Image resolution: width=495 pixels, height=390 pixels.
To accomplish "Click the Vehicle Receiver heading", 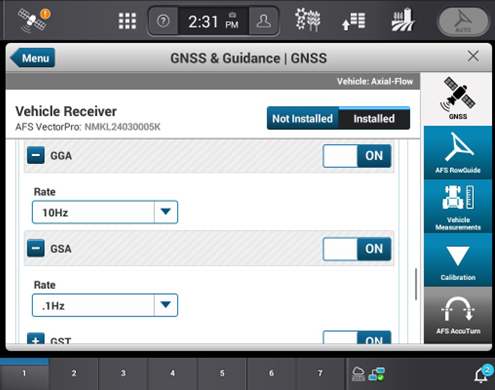I will [66, 111].
